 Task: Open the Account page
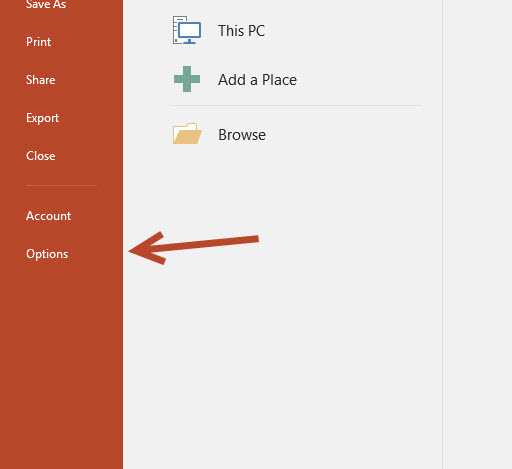click(49, 216)
